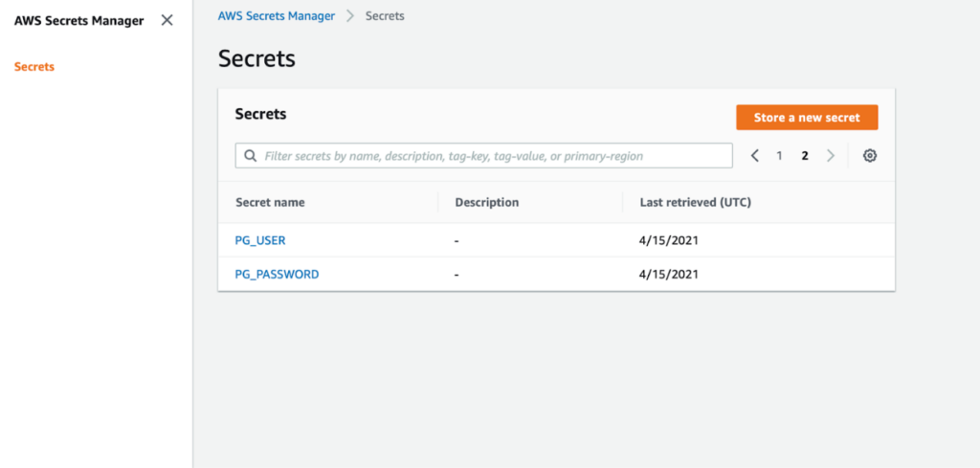Click Store a new secret button
Image resolution: width=980 pixels, height=468 pixels.
click(x=807, y=118)
